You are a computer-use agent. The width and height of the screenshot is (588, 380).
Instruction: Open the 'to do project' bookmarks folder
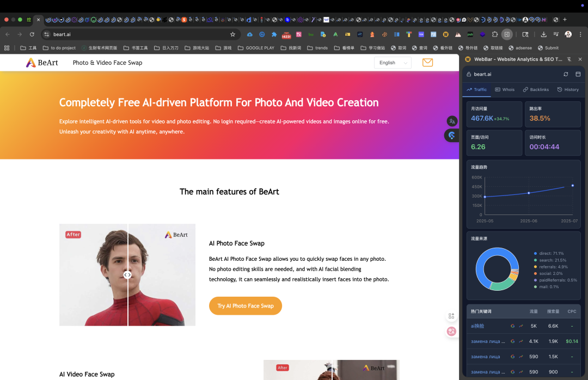[x=59, y=48]
